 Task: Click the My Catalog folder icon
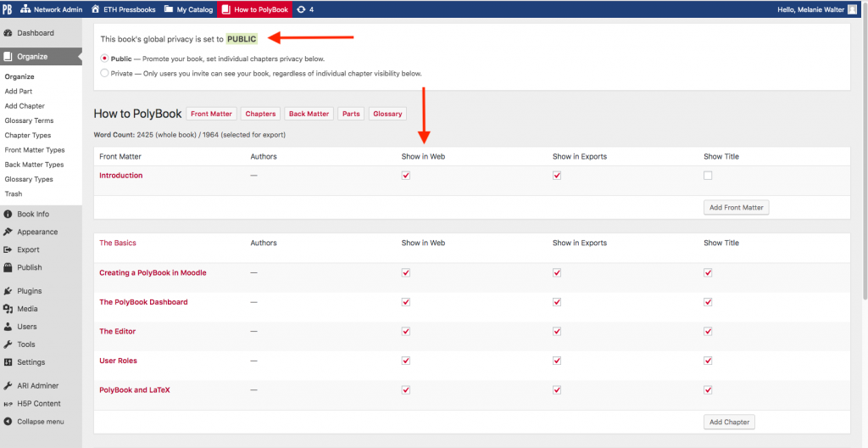(169, 9)
